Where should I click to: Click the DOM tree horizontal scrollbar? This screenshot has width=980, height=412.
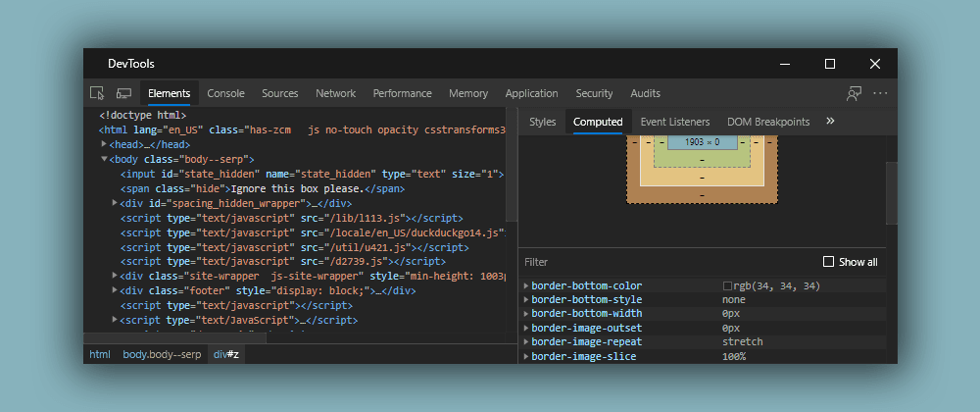tap(175, 338)
